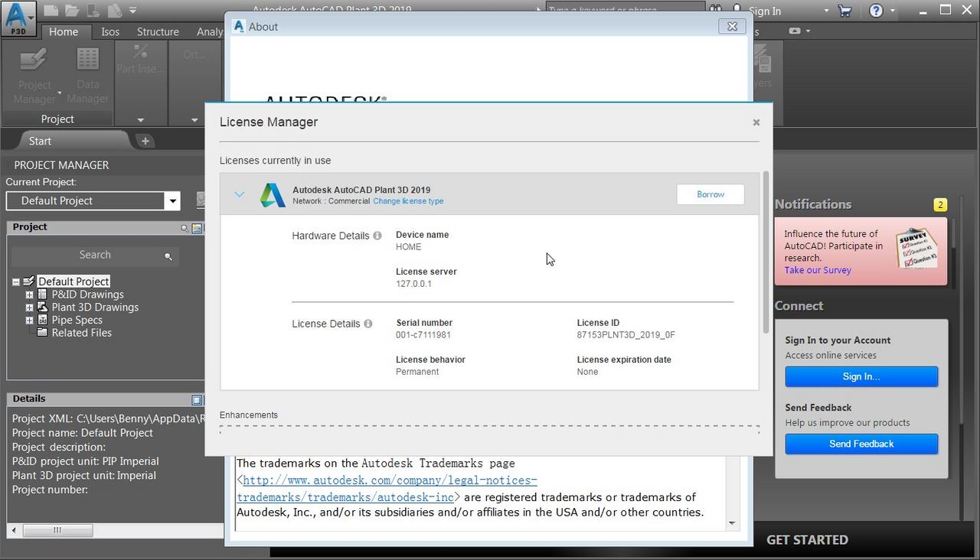This screenshot has width=980, height=560.
Task: Click the License Manager vertical scrollbar
Action: pos(766,252)
